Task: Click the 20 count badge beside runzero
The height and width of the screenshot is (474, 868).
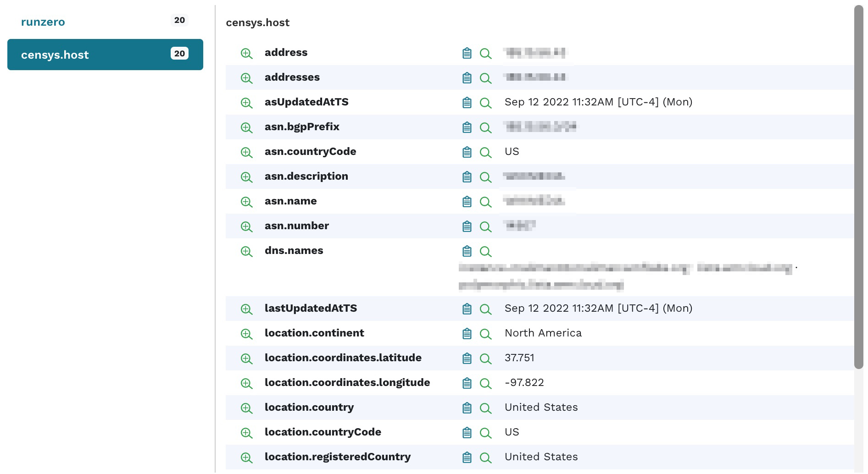Action: (180, 20)
